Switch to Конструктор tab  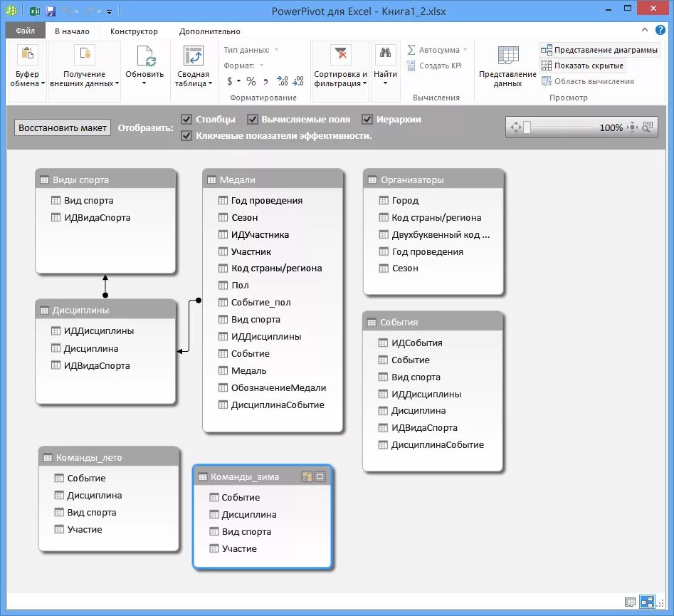click(x=134, y=31)
